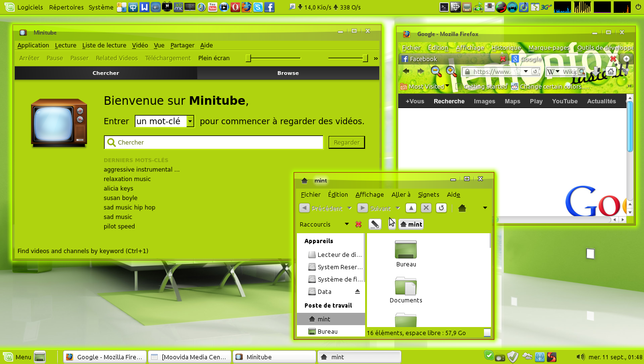Launch Firefox from the top panel
644x364 pixels.
tap(247, 7)
